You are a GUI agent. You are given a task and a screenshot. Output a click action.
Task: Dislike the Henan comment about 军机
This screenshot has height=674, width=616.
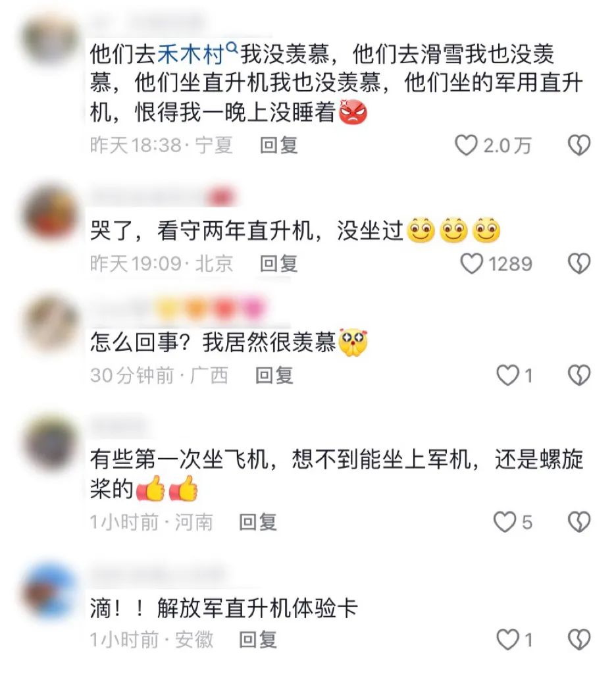[x=579, y=522]
